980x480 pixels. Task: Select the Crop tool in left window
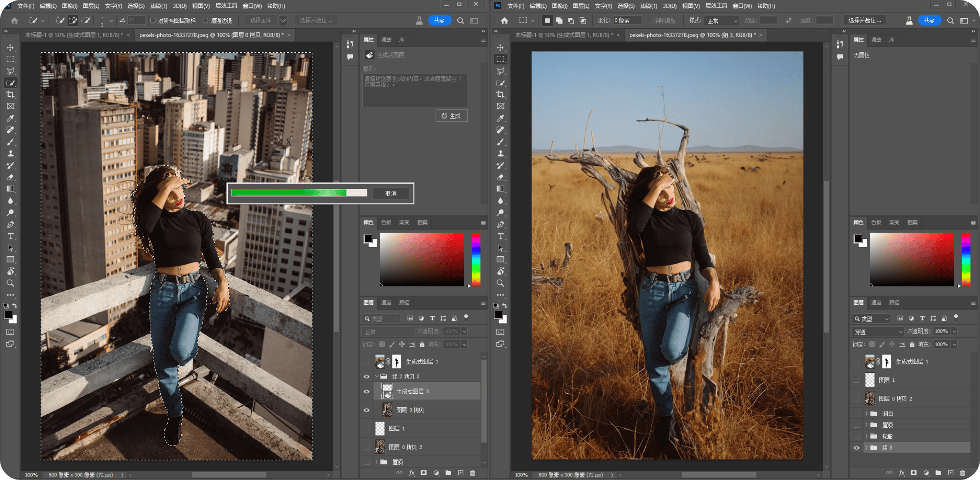click(x=10, y=95)
